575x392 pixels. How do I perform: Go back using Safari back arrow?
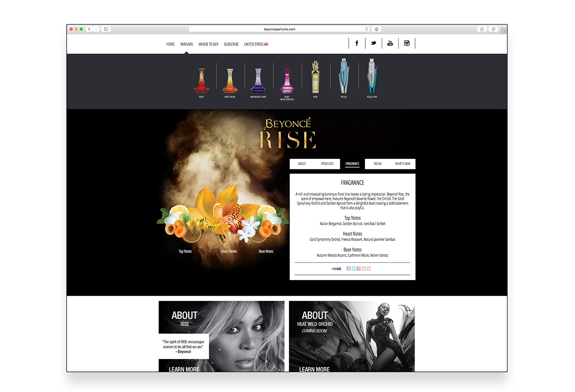pos(89,29)
